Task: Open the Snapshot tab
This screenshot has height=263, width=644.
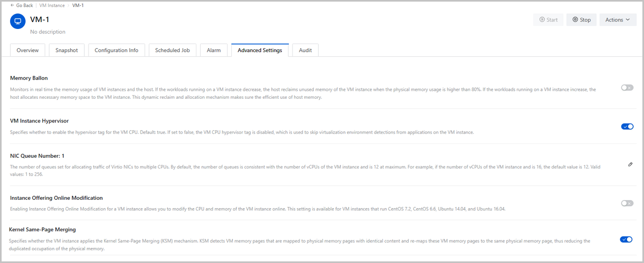Action: coord(67,50)
